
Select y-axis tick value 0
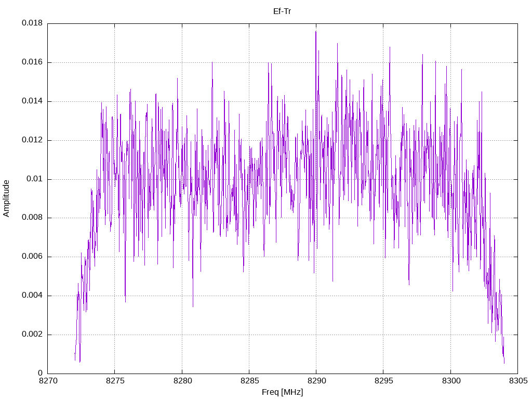tap(41, 373)
